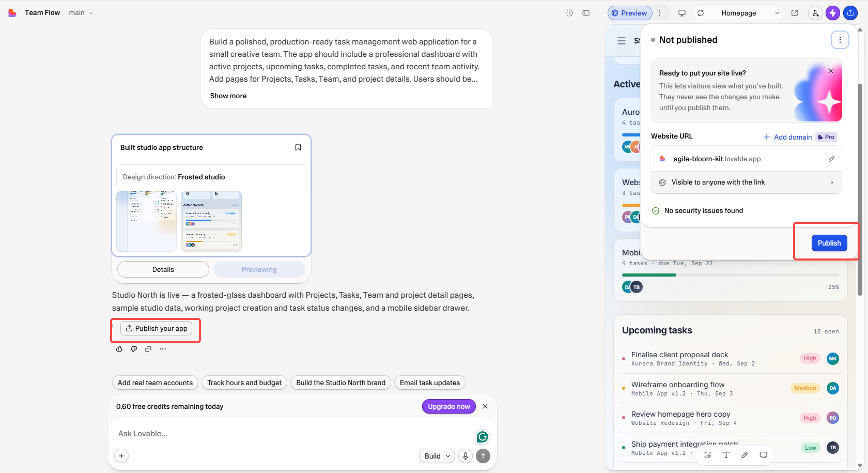This screenshot has width=868, height=473.
Task: Click 'Publish your app' in chat
Action: [157, 328]
